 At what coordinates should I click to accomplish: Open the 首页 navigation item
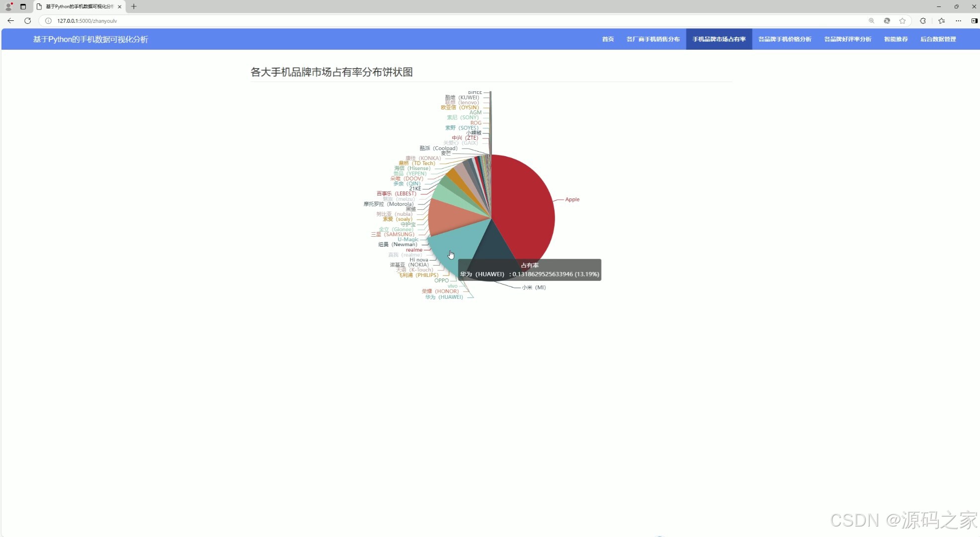(x=607, y=39)
